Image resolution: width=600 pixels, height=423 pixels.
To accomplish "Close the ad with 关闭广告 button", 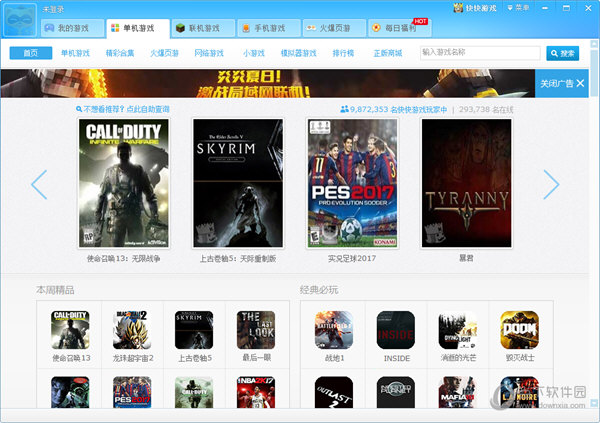I will point(563,83).
